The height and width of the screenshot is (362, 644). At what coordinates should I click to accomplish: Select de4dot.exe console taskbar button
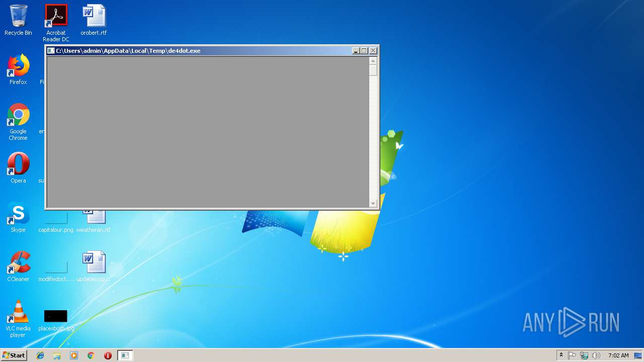(125, 355)
